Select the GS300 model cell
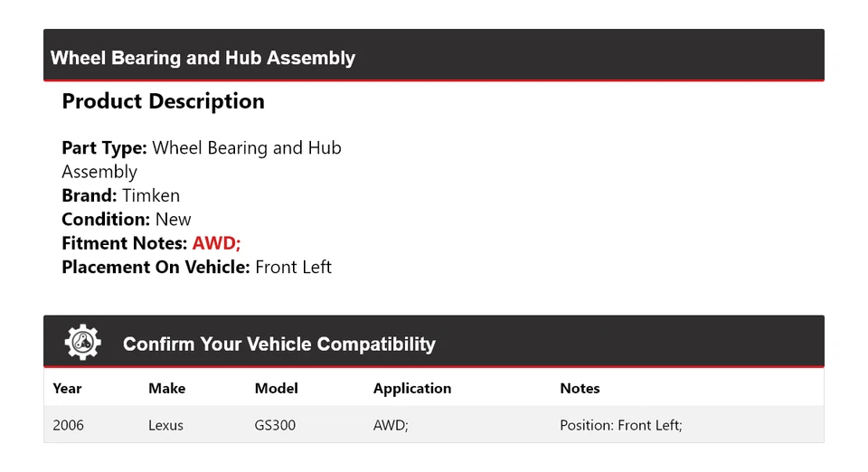 (x=275, y=425)
